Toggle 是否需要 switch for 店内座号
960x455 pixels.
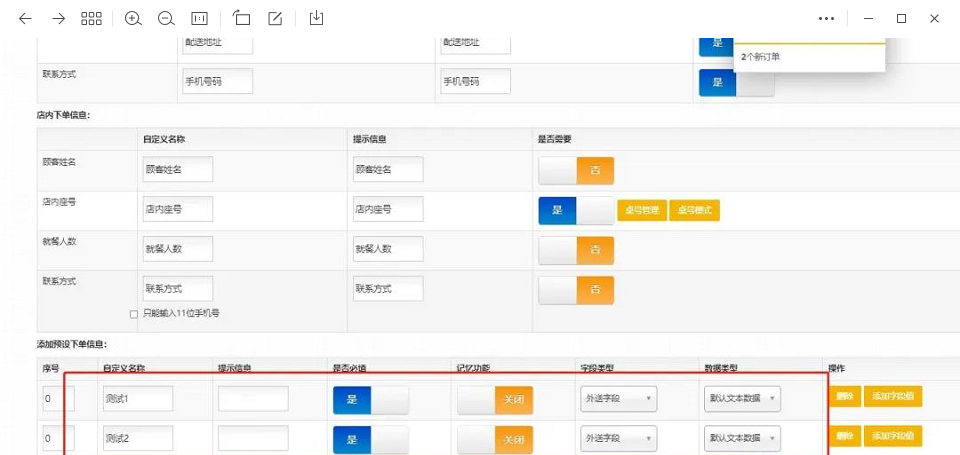click(576, 210)
